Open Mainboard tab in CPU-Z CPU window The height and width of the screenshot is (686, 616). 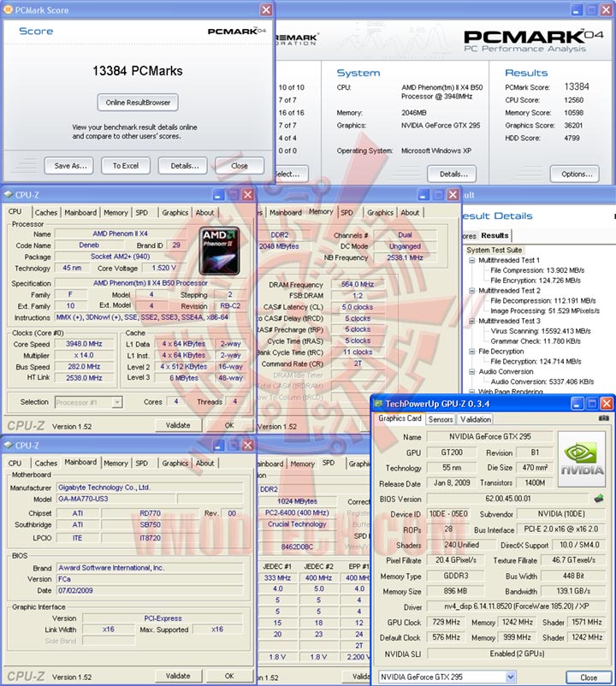point(80,213)
